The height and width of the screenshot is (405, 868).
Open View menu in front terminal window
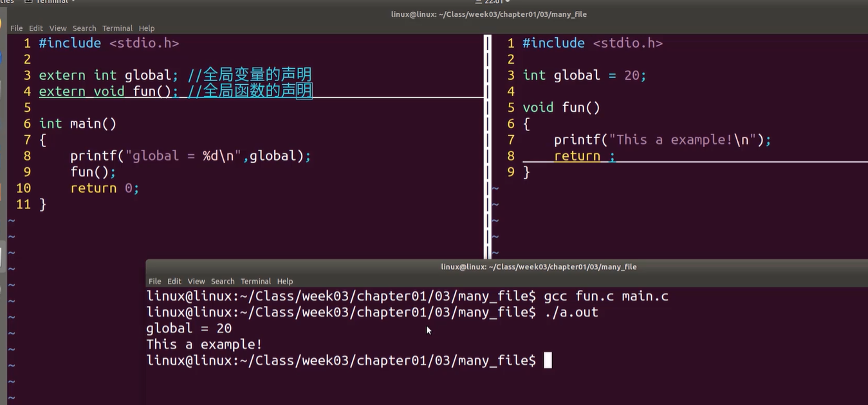click(196, 282)
